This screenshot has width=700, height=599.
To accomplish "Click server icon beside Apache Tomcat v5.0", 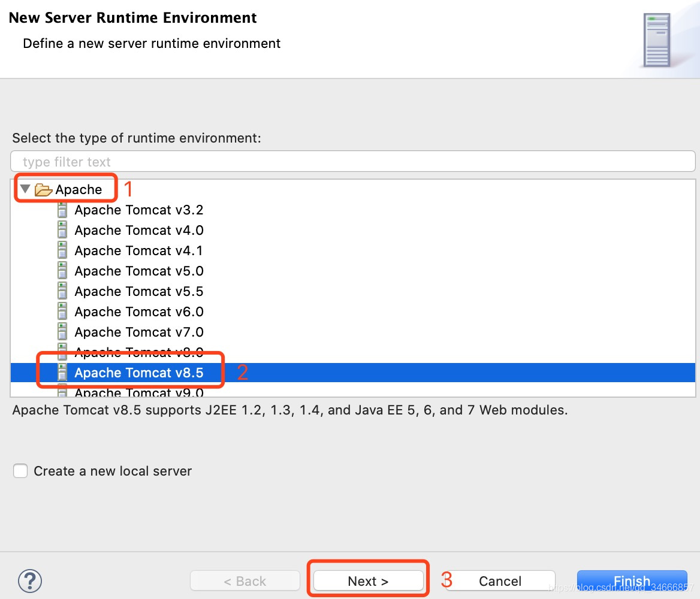I will (x=62, y=271).
